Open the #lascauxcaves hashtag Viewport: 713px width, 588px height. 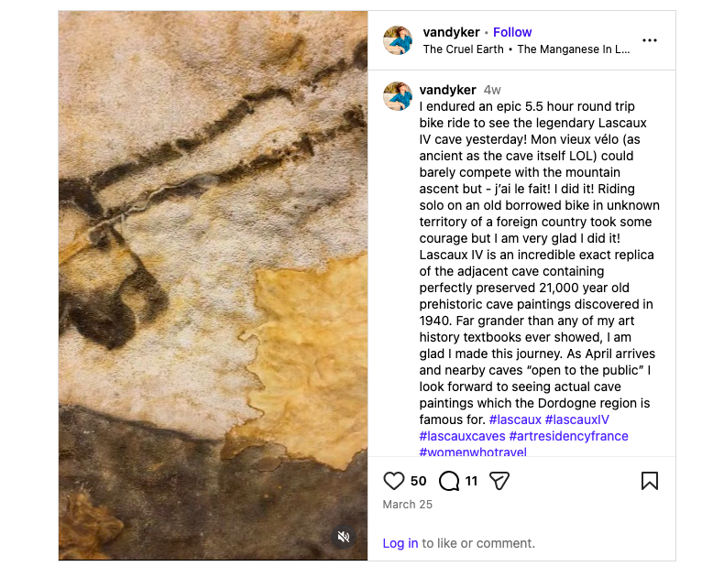(462, 436)
